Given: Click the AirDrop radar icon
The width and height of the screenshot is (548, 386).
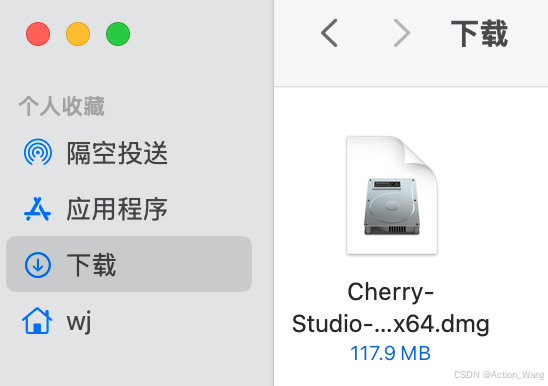Looking at the screenshot, I should [38, 152].
